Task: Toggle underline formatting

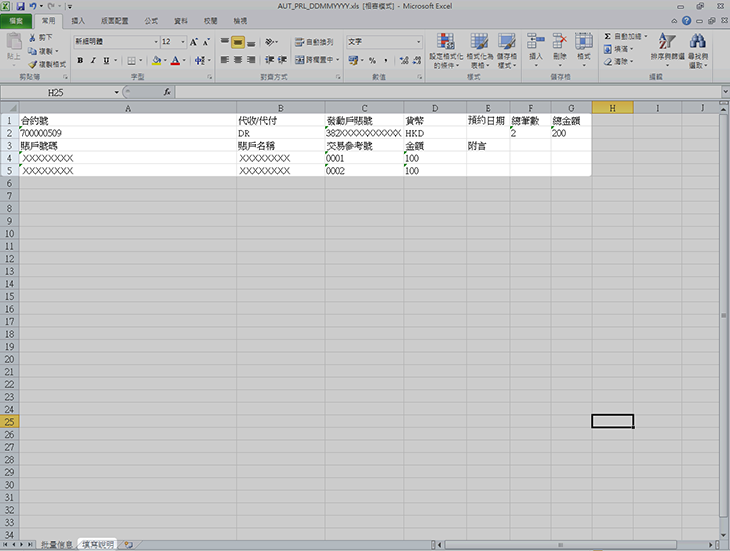Action: coord(106,60)
